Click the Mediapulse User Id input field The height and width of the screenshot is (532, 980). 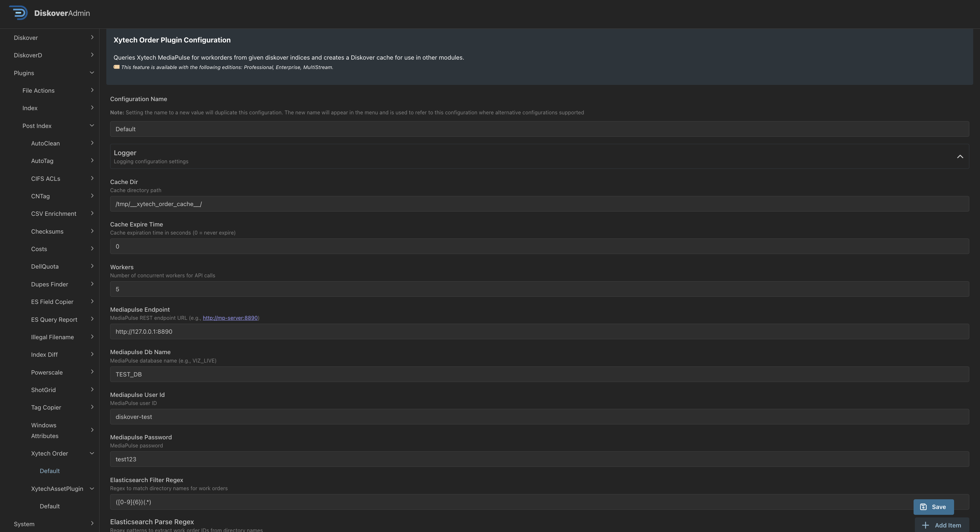pos(540,417)
